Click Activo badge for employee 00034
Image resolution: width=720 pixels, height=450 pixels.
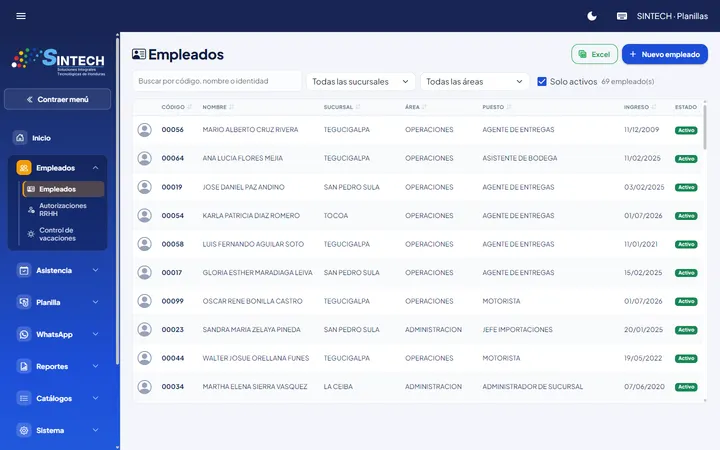click(686, 387)
